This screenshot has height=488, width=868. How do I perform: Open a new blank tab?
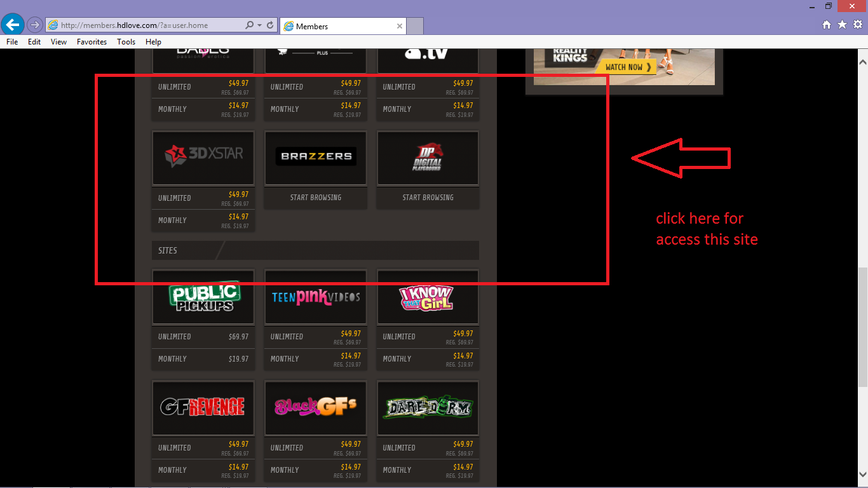pos(415,26)
